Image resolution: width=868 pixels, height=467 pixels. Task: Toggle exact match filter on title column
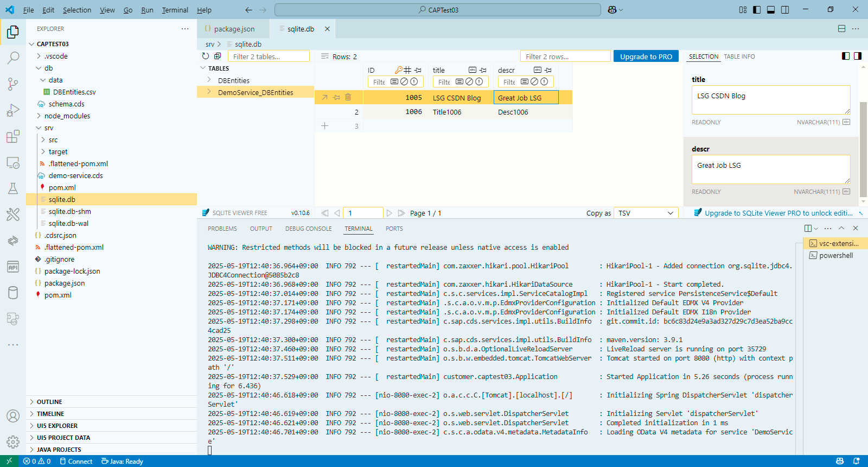459,81
